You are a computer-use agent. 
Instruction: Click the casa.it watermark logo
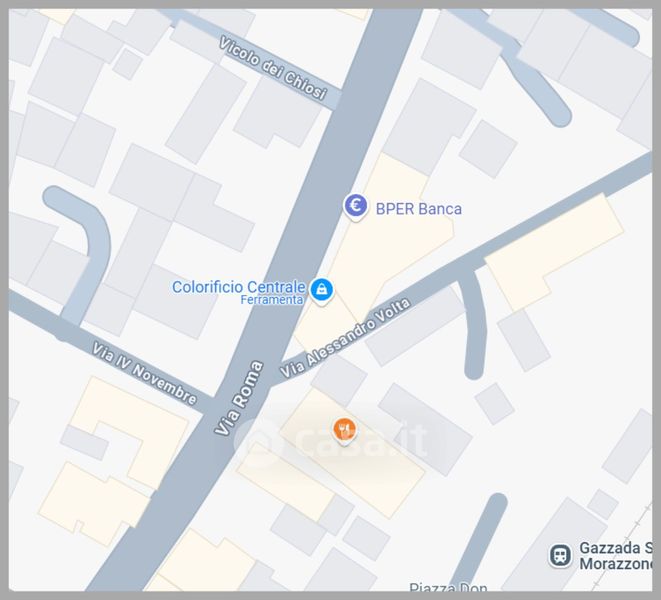(330, 441)
